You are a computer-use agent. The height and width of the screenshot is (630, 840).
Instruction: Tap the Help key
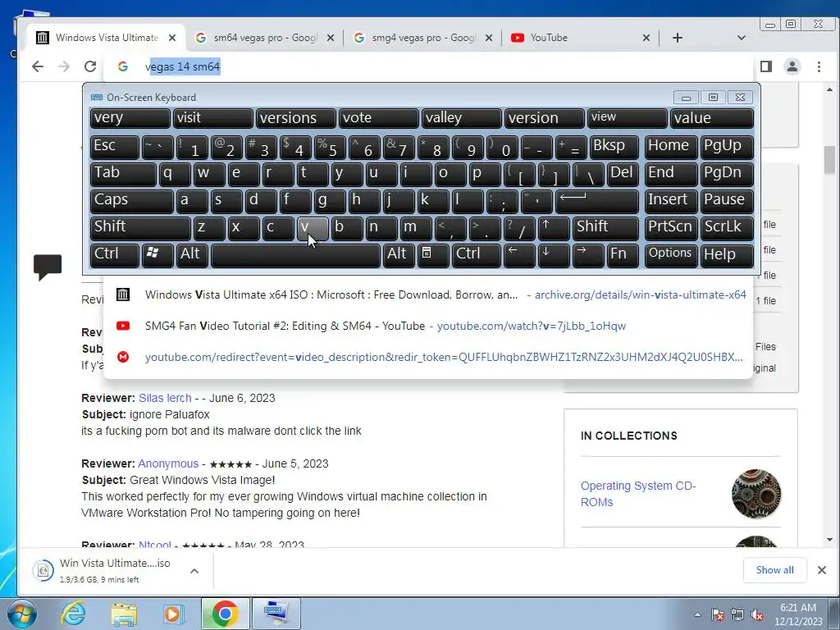point(727,255)
